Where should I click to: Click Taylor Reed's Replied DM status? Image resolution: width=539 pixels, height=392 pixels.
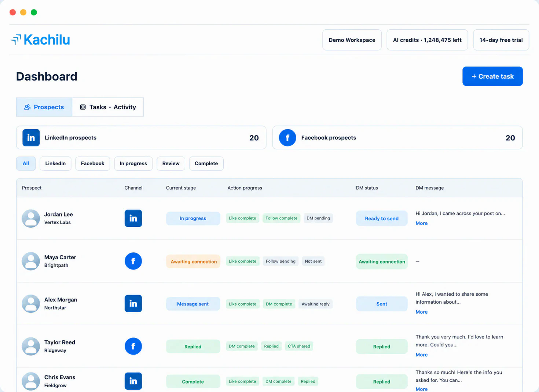[382, 347]
